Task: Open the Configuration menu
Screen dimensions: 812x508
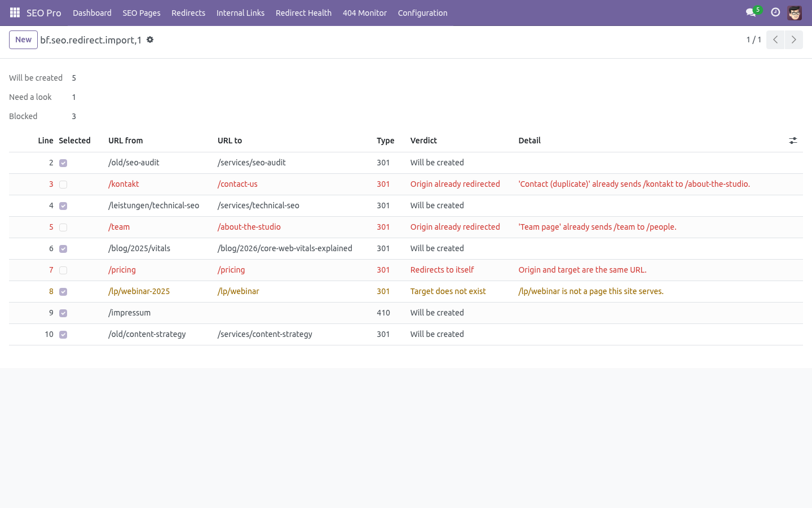Action: pos(422,12)
